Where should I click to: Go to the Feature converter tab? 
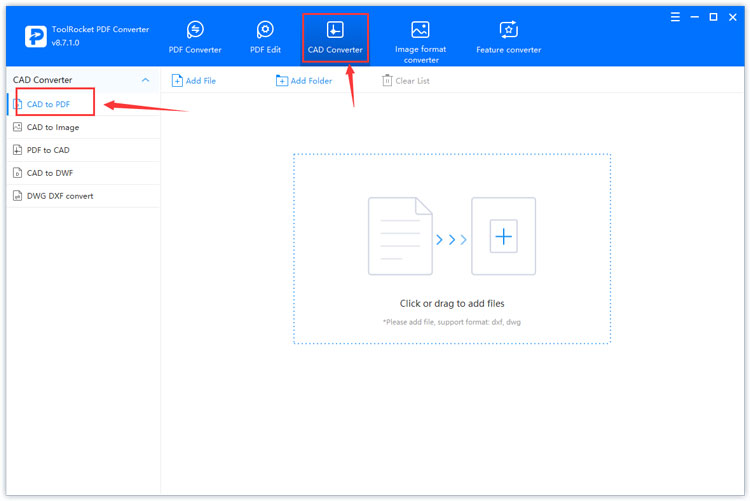508,37
